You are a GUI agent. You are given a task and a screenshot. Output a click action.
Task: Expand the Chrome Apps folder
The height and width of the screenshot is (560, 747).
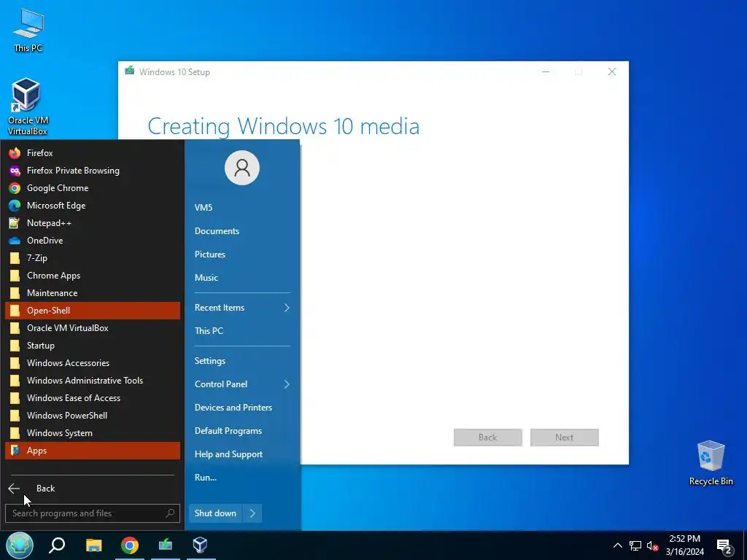point(93,275)
